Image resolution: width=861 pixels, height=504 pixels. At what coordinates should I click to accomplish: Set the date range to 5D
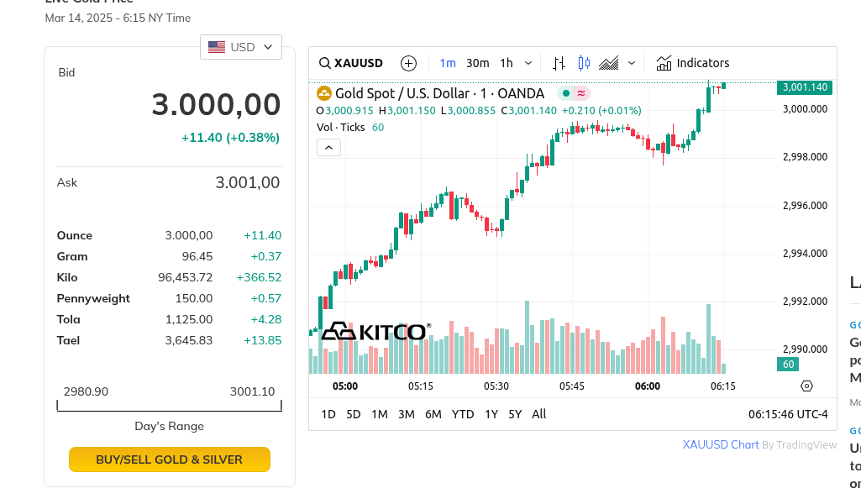coord(354,414)
